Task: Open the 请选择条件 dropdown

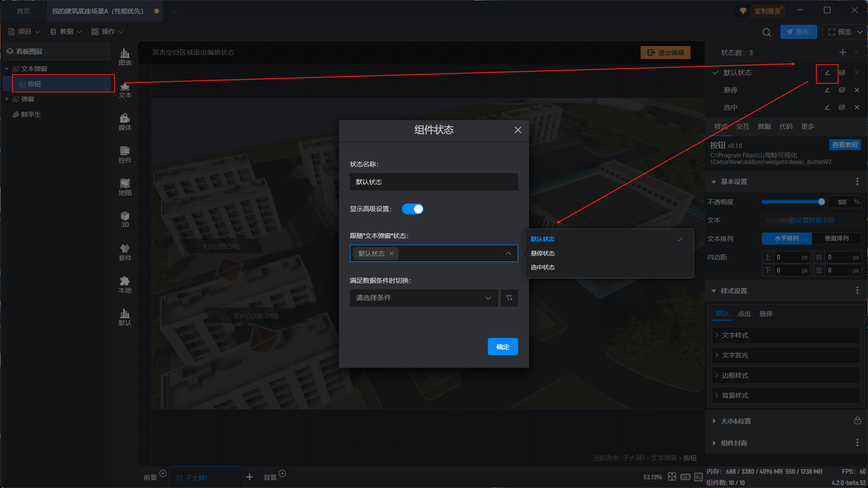Action: 424,298
